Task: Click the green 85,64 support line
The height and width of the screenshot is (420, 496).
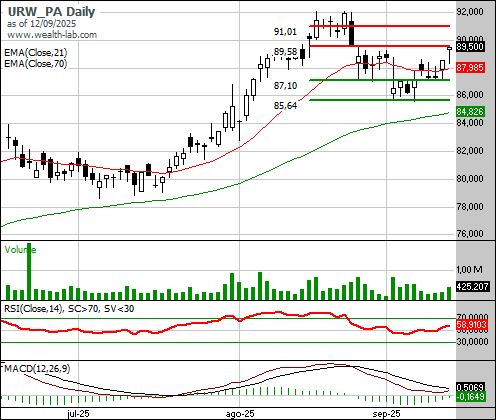Action: 380,100
